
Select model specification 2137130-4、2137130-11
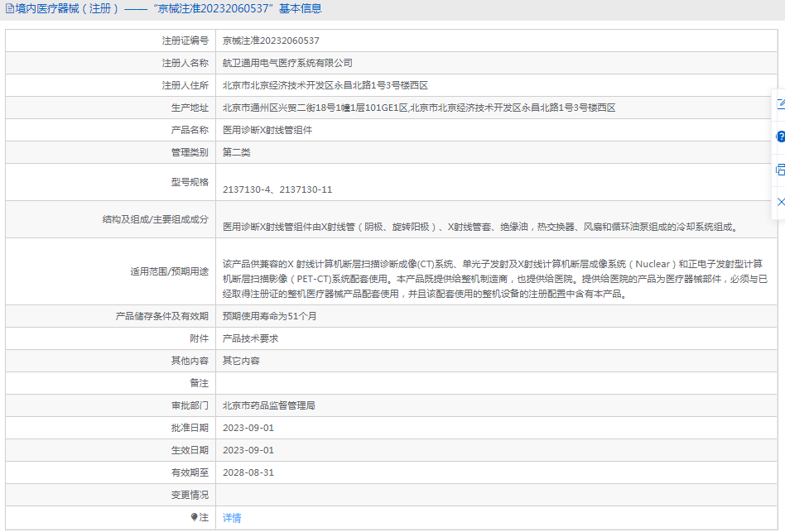[277, 189]
